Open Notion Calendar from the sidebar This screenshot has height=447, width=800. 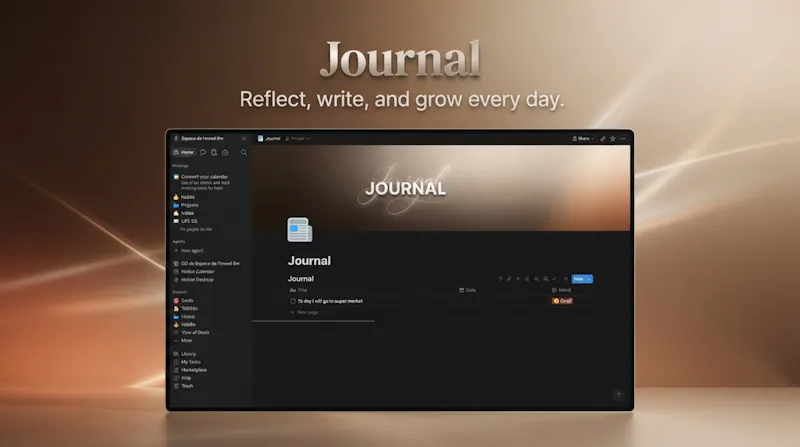(194, 271)
